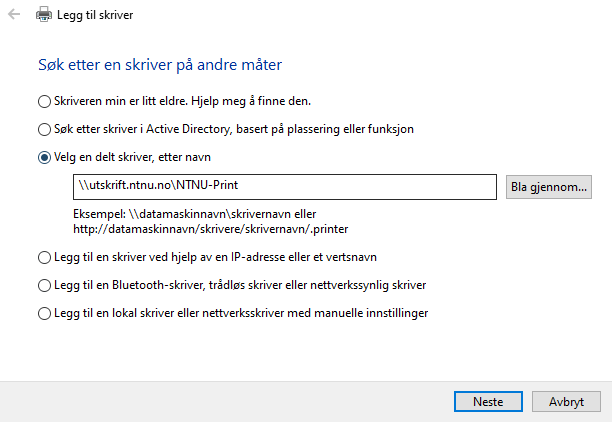
Task: Click the printer icon beside Legg til skriver
Action: [44, 15]
